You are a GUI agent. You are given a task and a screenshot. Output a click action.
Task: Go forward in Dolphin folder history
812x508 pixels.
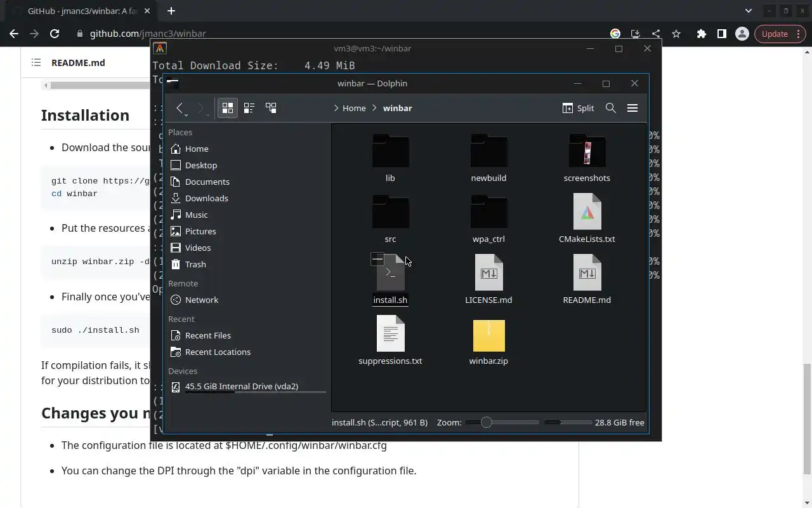pos(202,108)
